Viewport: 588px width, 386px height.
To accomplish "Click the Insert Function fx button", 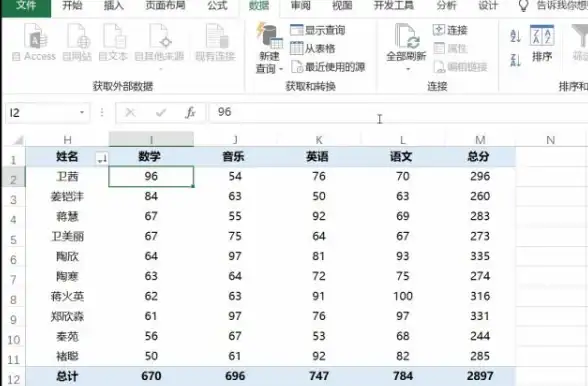I will tap(190, 112).
